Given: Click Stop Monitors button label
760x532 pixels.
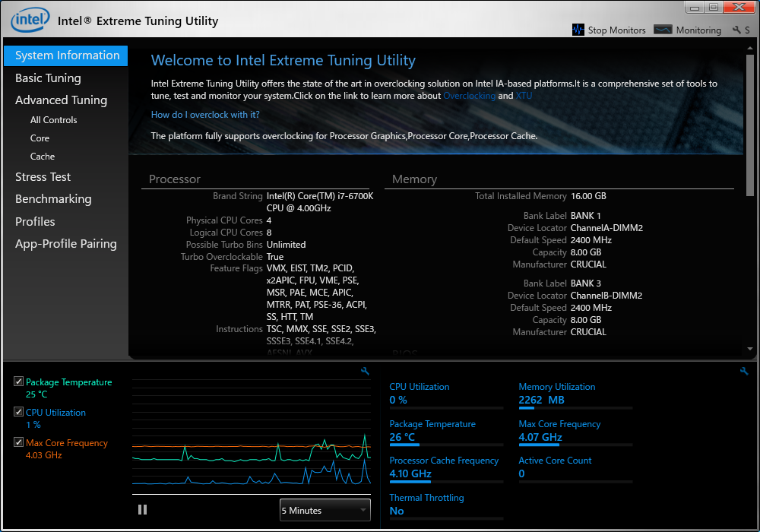Looking at the screenshot, I should 616,30.
